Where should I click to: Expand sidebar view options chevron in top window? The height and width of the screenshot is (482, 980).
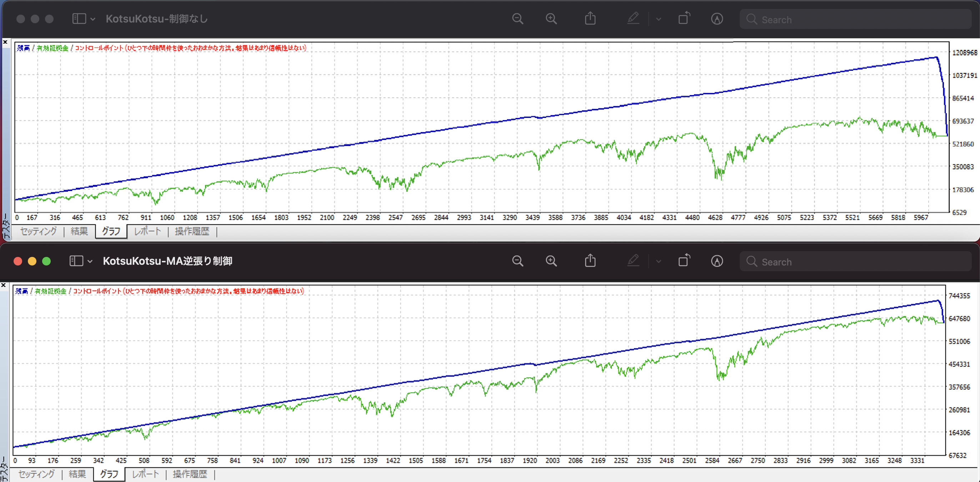tap(93, 19)
